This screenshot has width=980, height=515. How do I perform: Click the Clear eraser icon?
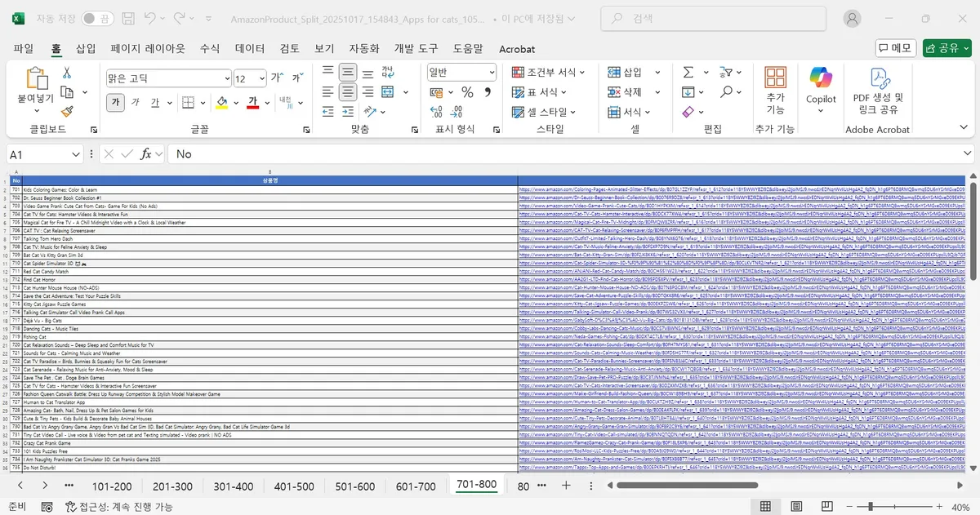click(688, 112)
